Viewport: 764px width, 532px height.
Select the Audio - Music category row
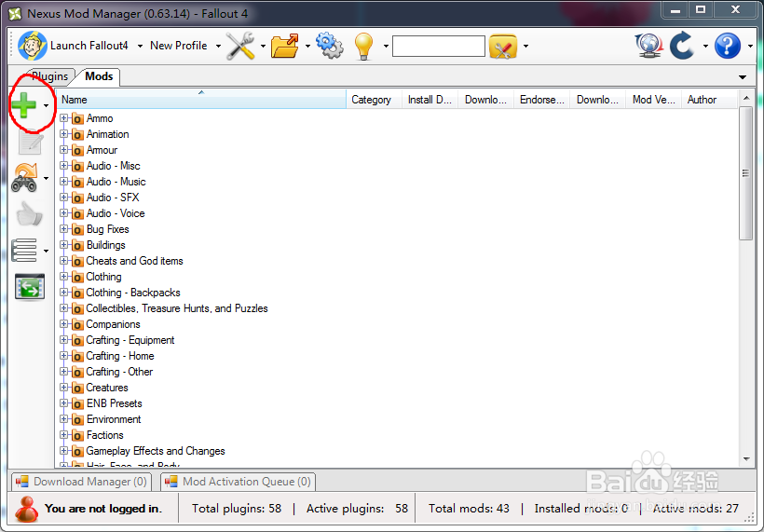pyautogui.click(x=116, y=182)
